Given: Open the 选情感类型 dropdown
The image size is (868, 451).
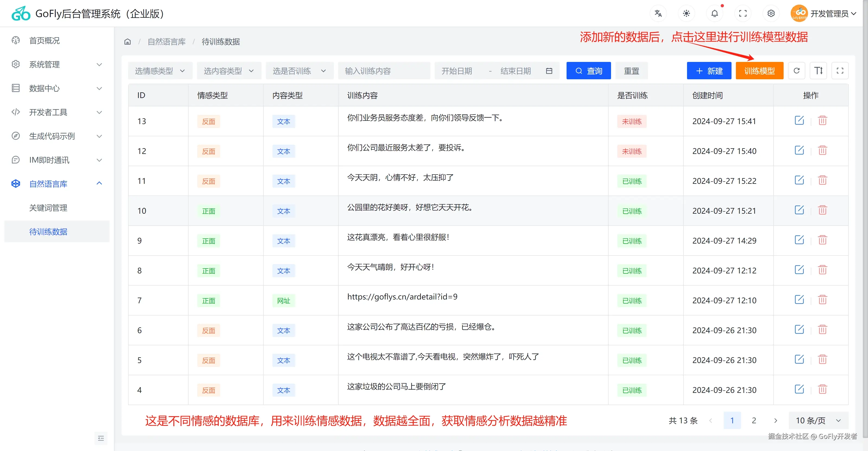Looking at the screenshot, I should pos(160,71).
